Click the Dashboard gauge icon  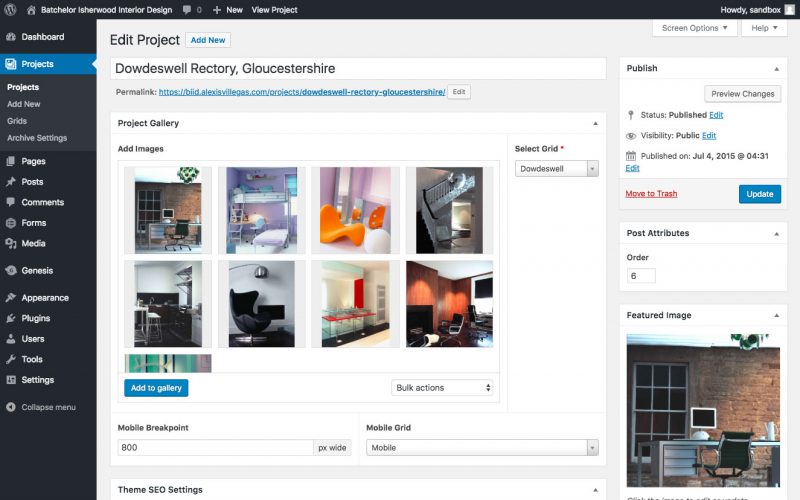(11, 37)
